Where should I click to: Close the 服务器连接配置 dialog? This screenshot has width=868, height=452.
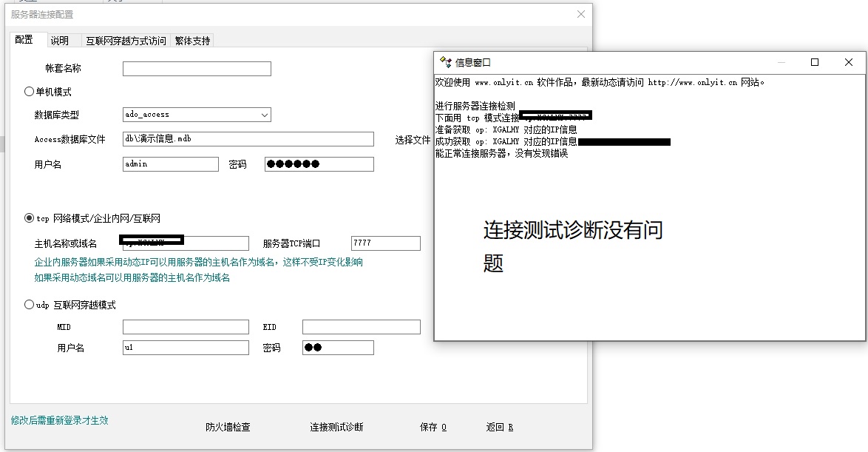pyautogui.click(x=581, y=14)
